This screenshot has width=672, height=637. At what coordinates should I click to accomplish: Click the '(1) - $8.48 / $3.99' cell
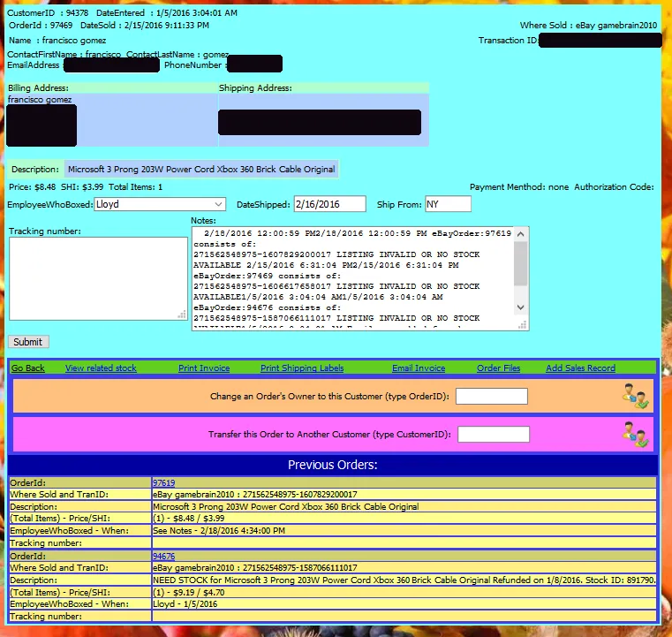(404, 519)
